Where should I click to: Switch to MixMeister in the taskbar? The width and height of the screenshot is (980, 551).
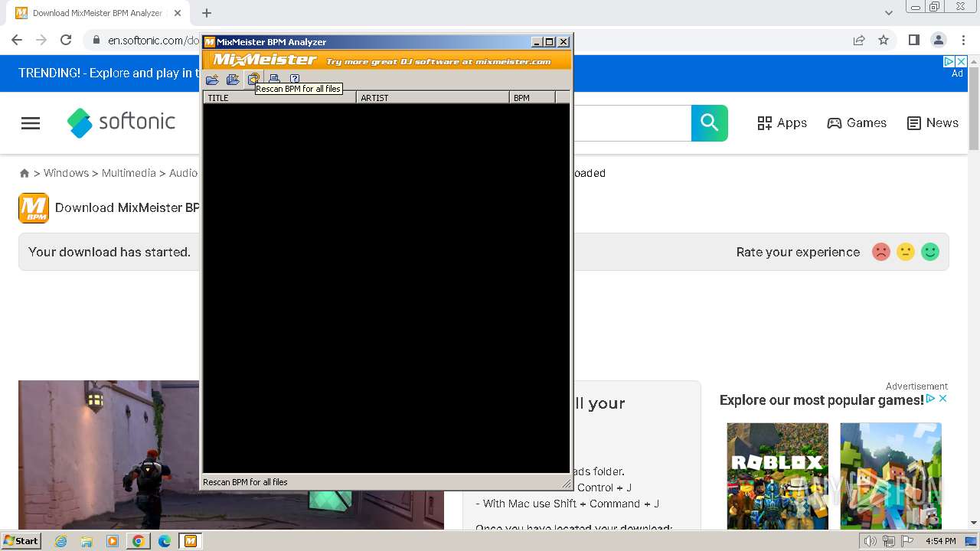coord(191,541)
